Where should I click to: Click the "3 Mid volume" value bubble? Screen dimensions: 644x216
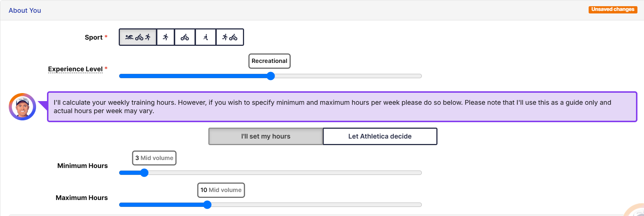pyautogui.click(x=154, y=158)
